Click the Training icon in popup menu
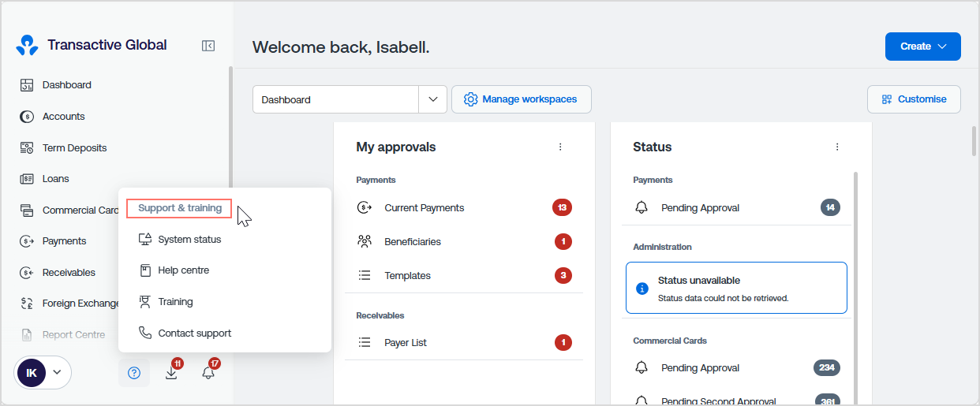 144,301
